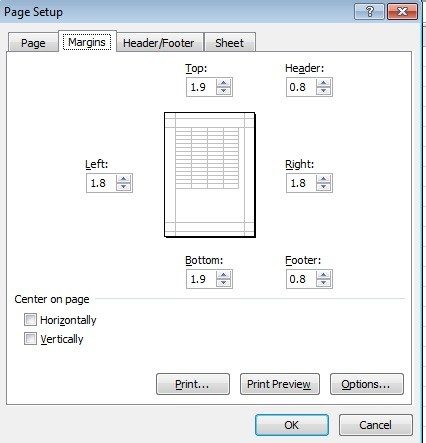Switch to the Header/Footer tab

point(158,43)
